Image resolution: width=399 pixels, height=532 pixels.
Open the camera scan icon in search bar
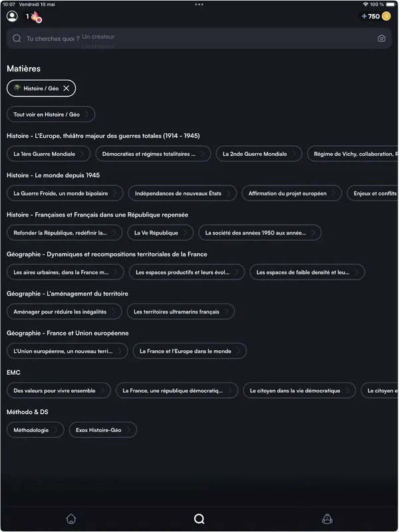pyautogui.click(x=381, y=39)
